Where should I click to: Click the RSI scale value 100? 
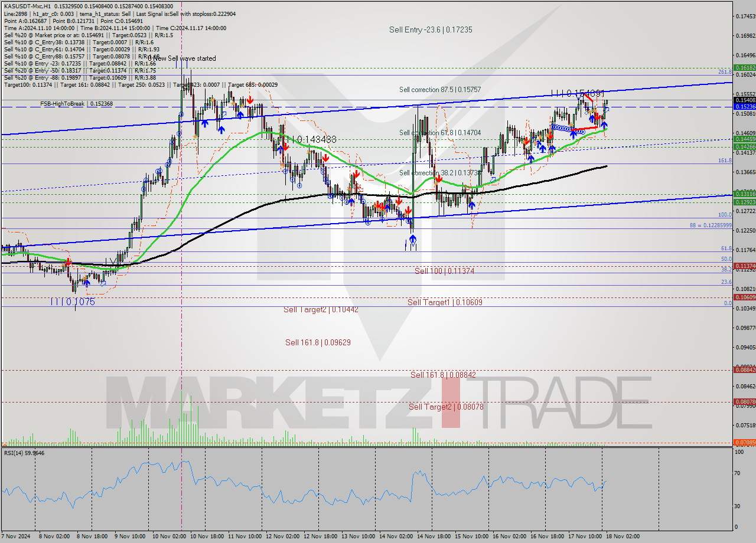pyautogui.click(x=739, y=452)
